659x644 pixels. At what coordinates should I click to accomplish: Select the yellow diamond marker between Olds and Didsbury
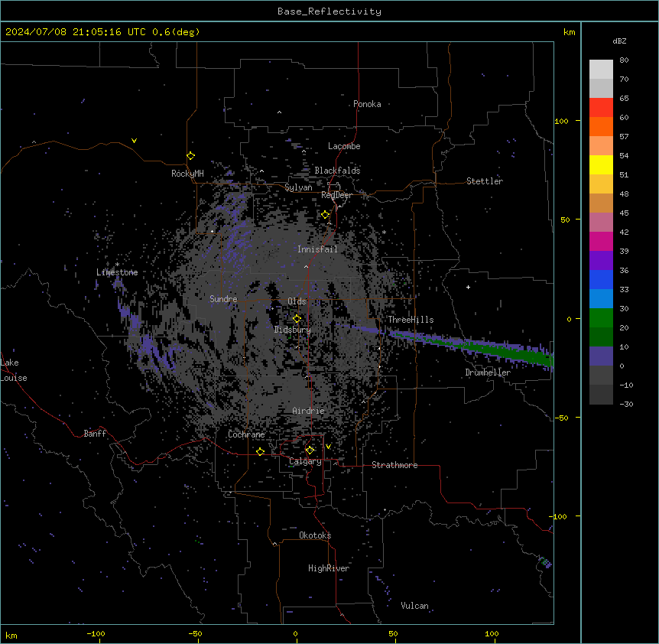click(x=297, y=319)
